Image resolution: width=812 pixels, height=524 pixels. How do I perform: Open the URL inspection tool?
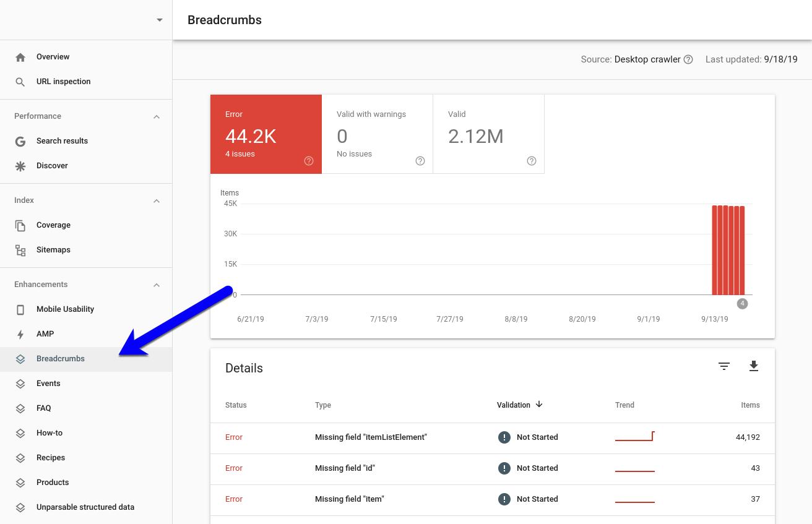click(x=20, y=81)
